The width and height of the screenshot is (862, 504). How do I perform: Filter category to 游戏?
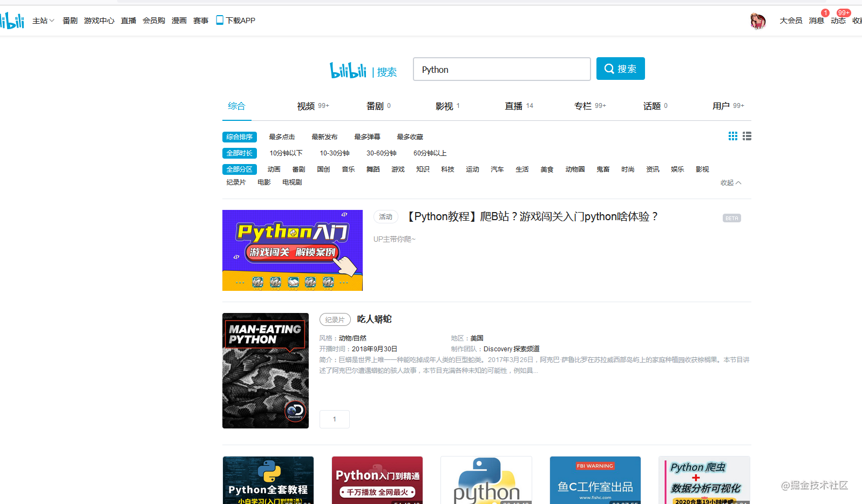tap(398, 169)
